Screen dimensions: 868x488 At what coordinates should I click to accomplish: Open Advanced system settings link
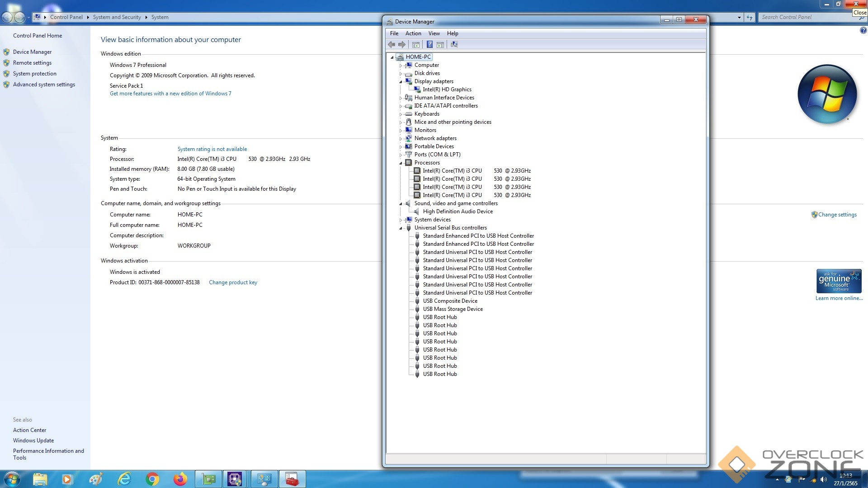[x=44, y=84]
